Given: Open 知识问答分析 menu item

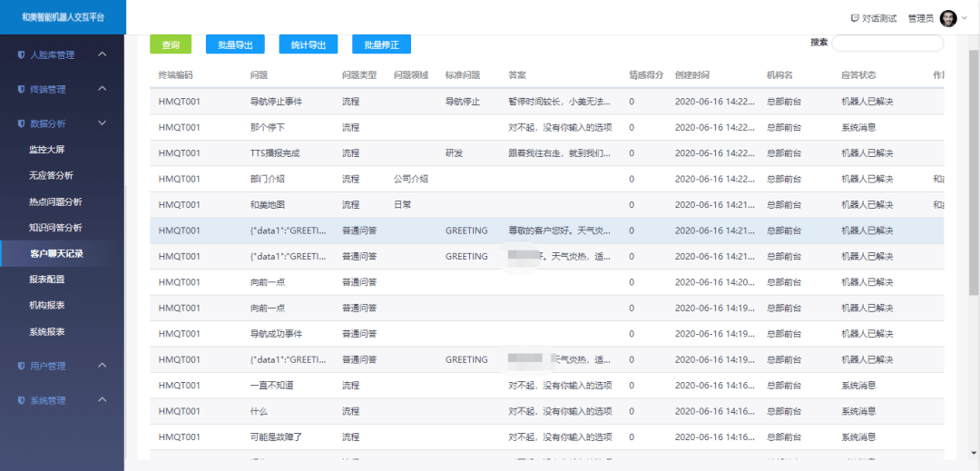Looking at the screenshot, I should coord(55,228).
